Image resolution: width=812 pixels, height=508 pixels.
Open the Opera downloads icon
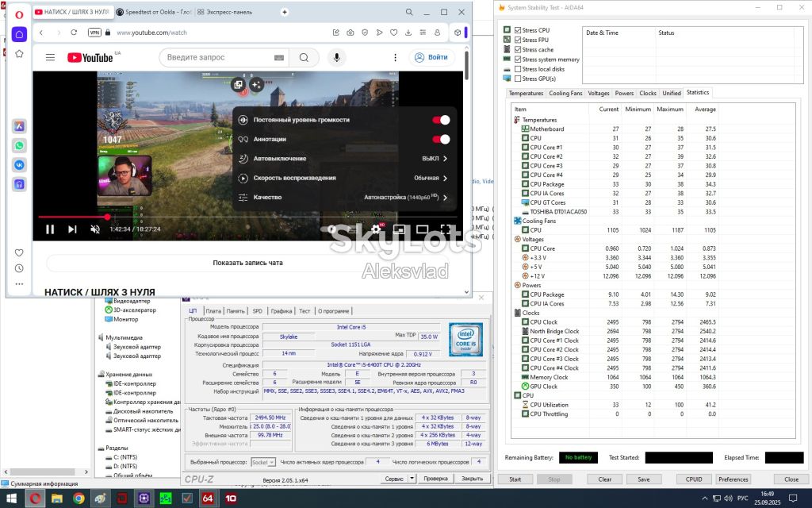408,32
